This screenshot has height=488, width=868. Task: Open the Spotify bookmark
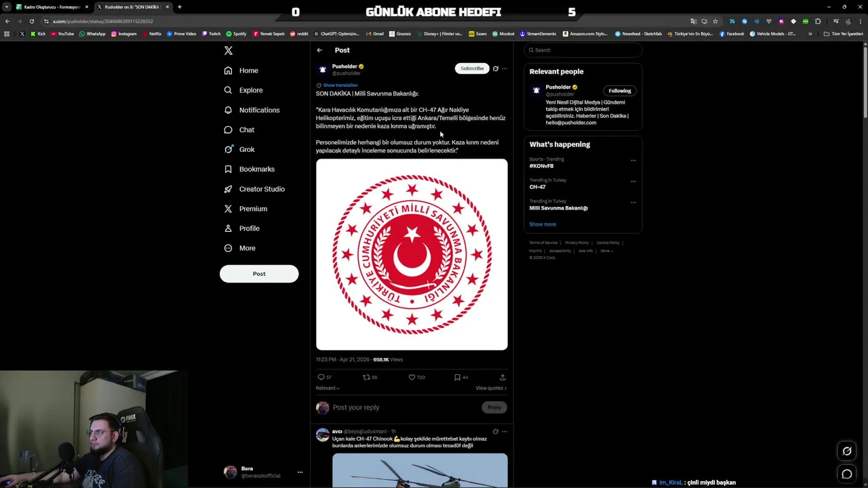(x=236, y=34)
